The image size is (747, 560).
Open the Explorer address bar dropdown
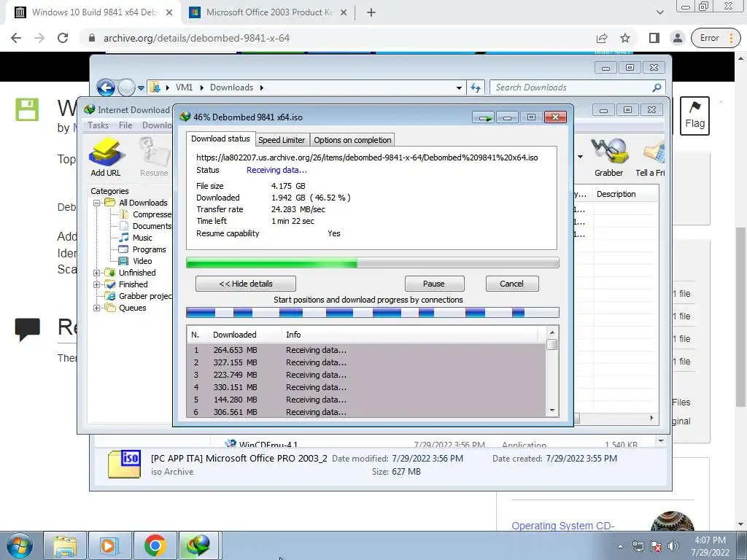[x=459, y=87]
